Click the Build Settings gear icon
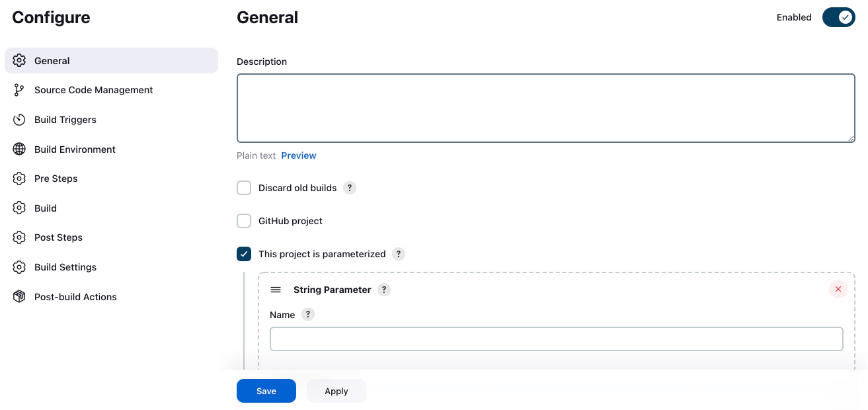 tap(19, 267)
